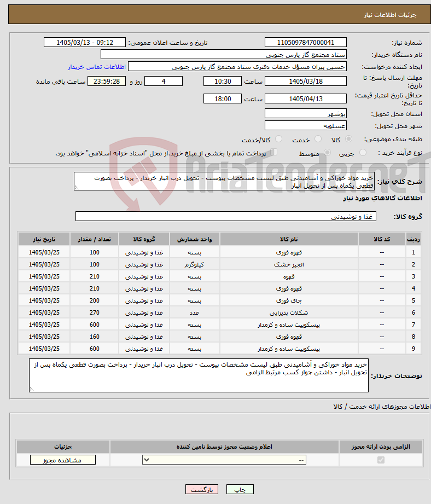This screenshot has width=431, height=504.
Task: Click the کد کالا column header
Action: [x=382, y=239]
